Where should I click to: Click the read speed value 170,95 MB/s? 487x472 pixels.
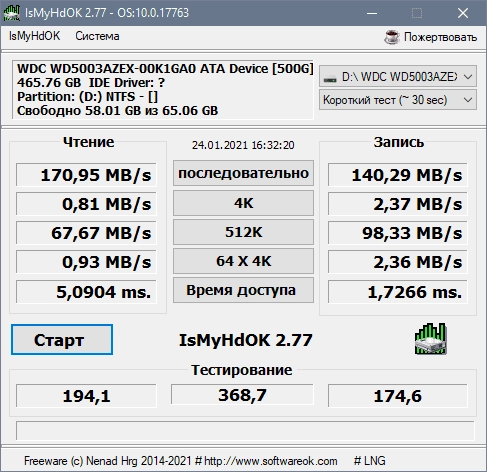pos(86,174)
